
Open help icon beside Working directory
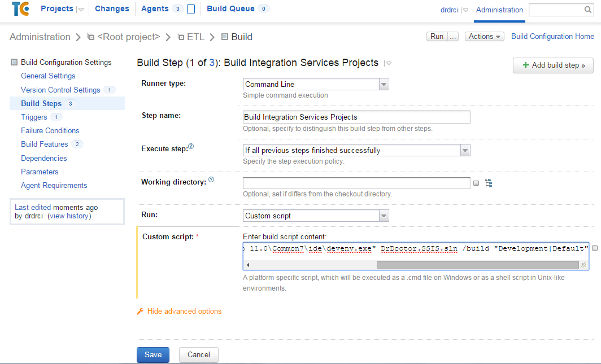(211, 180)
